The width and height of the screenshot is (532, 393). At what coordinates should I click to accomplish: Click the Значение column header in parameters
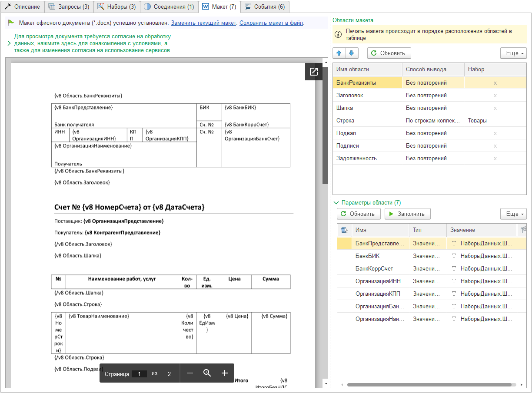pos(481,230)
